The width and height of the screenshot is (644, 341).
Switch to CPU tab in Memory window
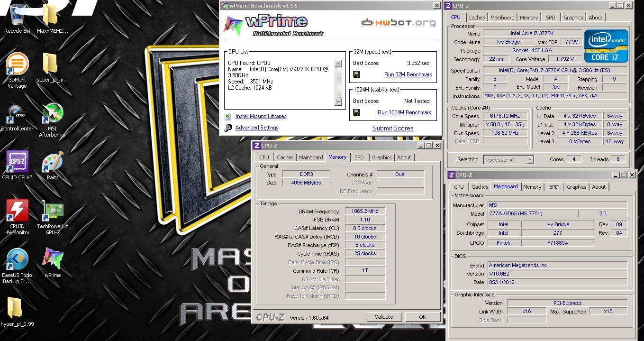(x=264, y=157)
